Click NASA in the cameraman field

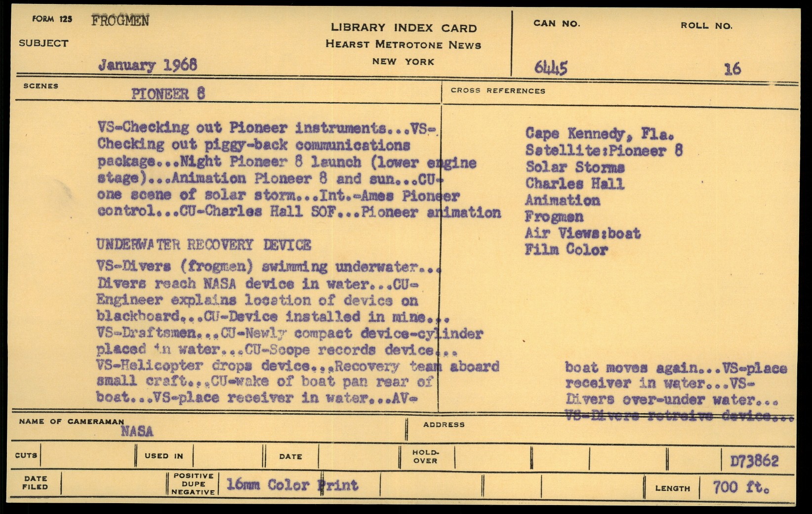tap(137, 431)
